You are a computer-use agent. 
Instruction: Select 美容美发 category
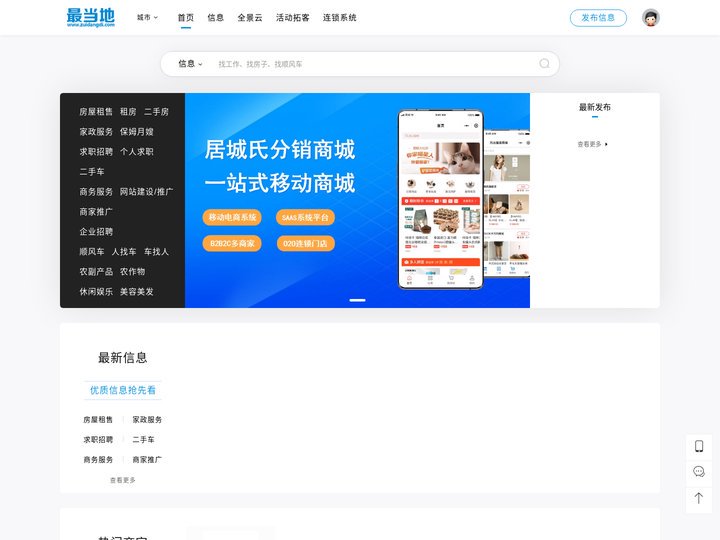tap(136, 292)
